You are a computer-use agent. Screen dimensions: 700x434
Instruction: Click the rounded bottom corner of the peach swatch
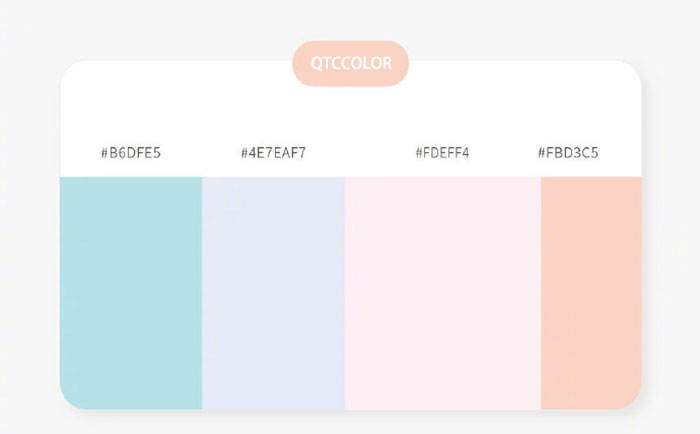(x=630, y=399)
